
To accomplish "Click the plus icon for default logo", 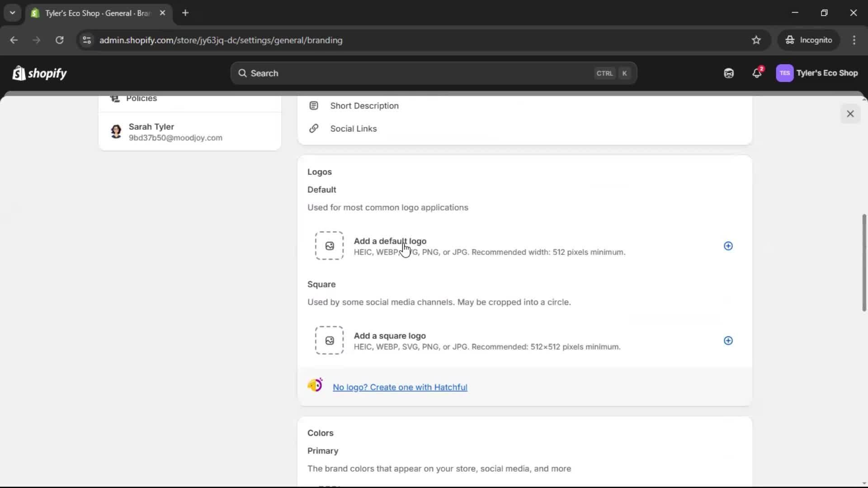I will [728, 246].
